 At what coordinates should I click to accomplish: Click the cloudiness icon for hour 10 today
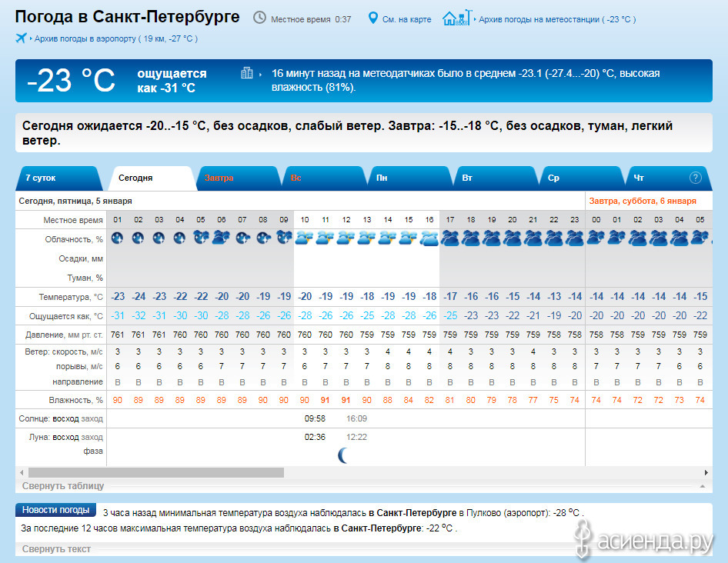coord(305,238)
